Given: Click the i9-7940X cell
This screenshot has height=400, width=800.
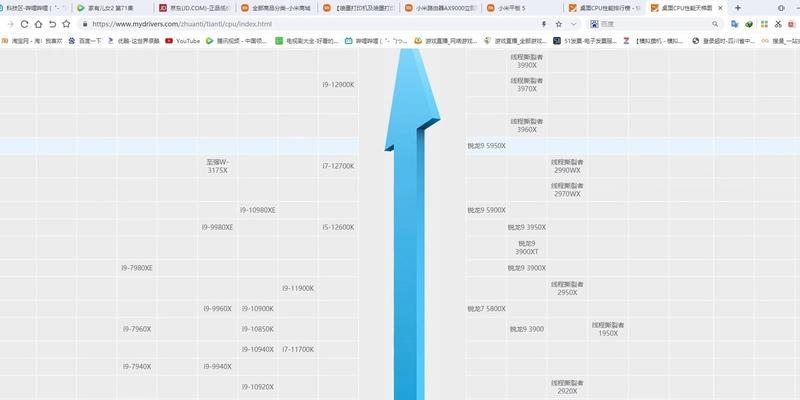Looking at the screenshot, I should coord(137,367).
